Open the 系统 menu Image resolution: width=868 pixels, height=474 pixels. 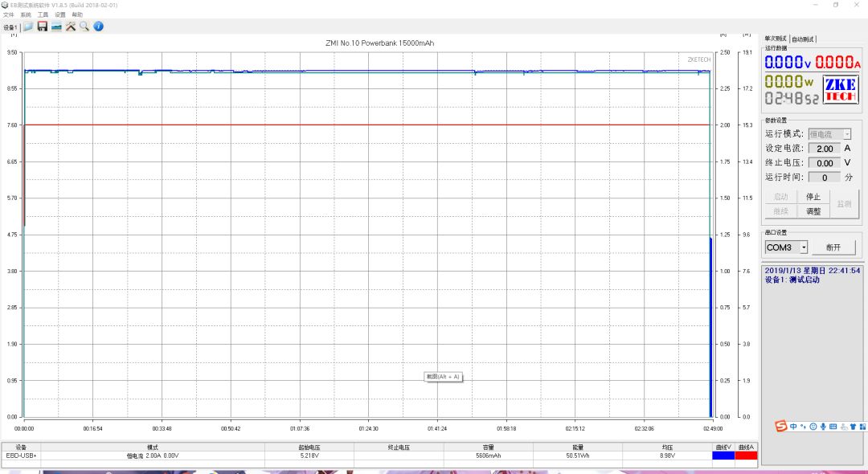(x=26, y=15)
